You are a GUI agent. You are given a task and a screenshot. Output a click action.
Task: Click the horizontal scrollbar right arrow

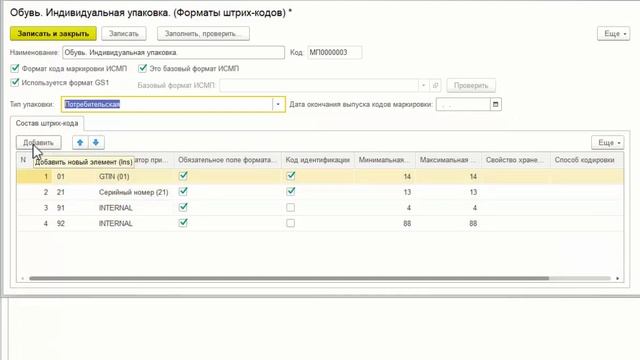click(618, 278)
